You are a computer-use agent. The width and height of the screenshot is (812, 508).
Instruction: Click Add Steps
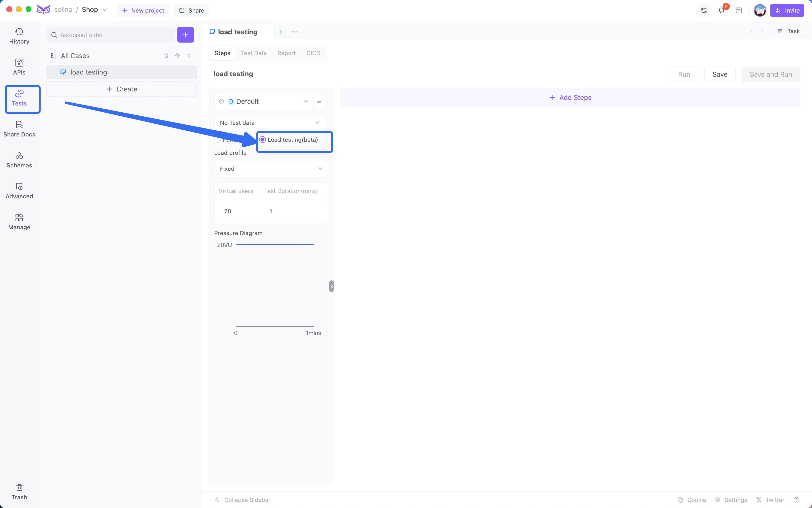tap(570, 97)
